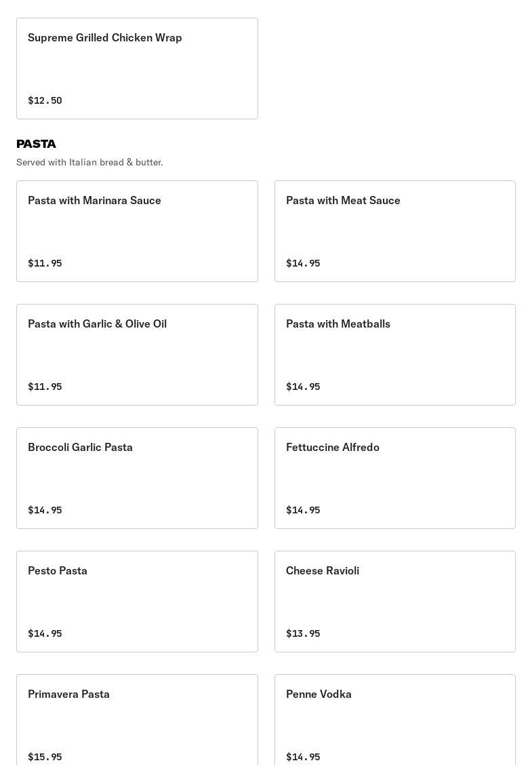
Task: Click the $14.95 price under Pesto Pasta
Action: tap(45, 633)
